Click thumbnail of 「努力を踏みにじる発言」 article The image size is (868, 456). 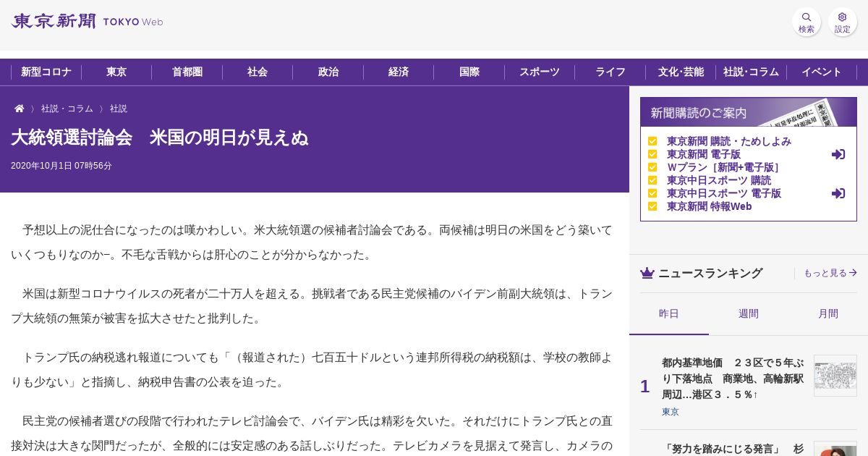(x=835, y=449)
